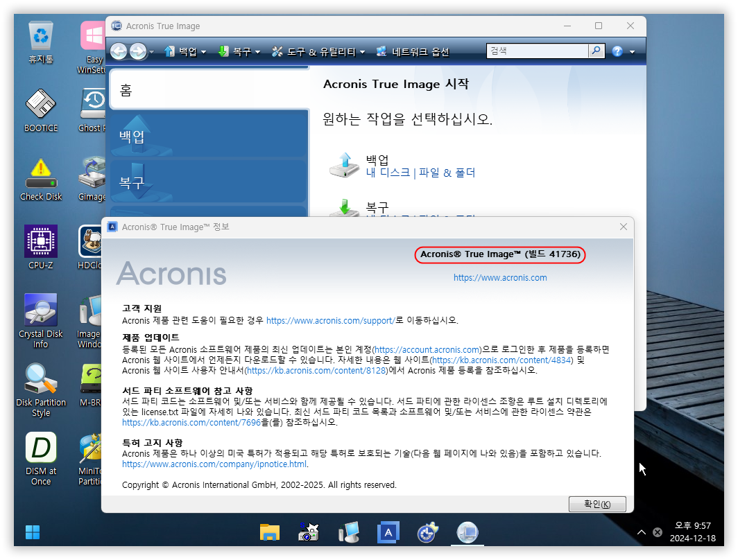Select the Gimagex desktop icon
This screenshot has height=560, width=738.
(93, 180)
